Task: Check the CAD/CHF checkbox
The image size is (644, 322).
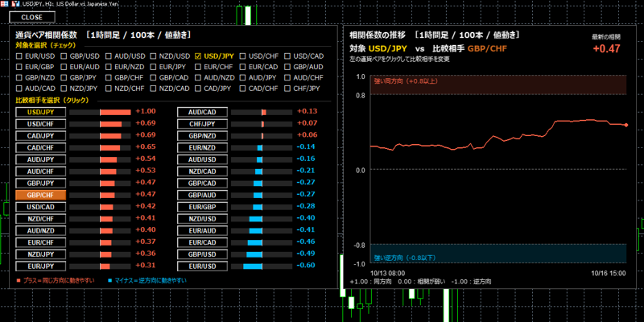Action: (x=243, y=89)
